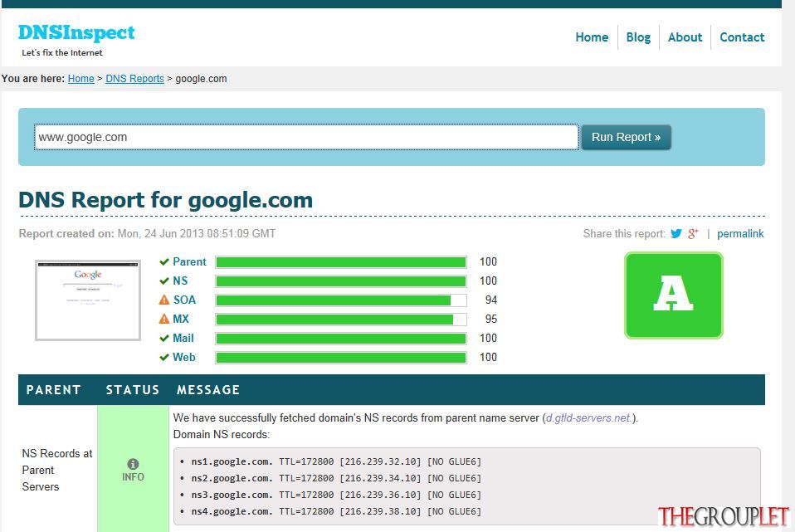Click the ns4.google.com record line
795x532 pixels.
coord(335,511)
